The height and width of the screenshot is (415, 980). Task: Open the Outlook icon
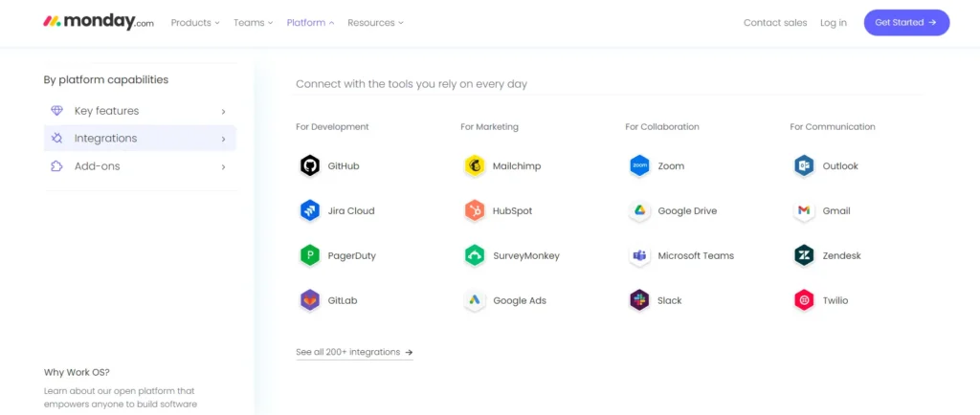804,166
